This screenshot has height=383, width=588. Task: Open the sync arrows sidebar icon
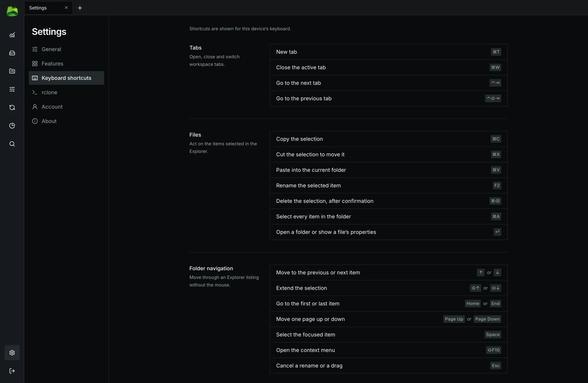click(12, 107)
